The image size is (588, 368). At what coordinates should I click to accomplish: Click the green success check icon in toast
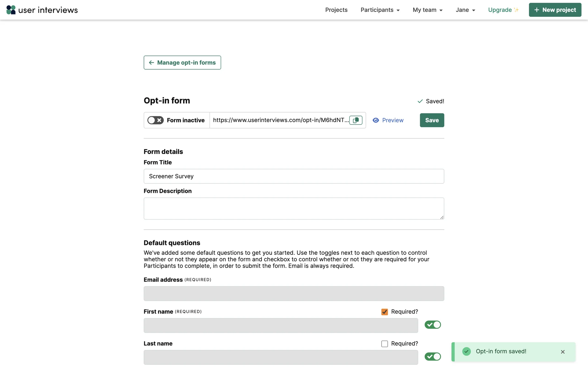(466, 351)
